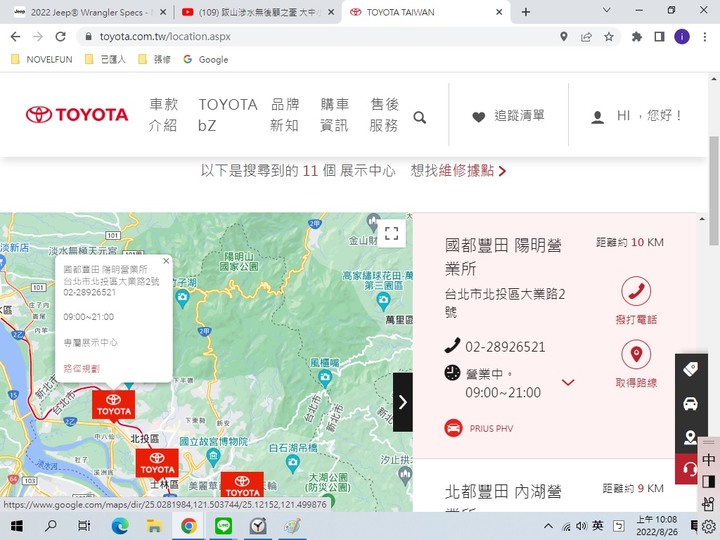Viewport: 720px width, 540px height.
Task: Click the HI，您好！ greeting link
Action: coord(649,115)
